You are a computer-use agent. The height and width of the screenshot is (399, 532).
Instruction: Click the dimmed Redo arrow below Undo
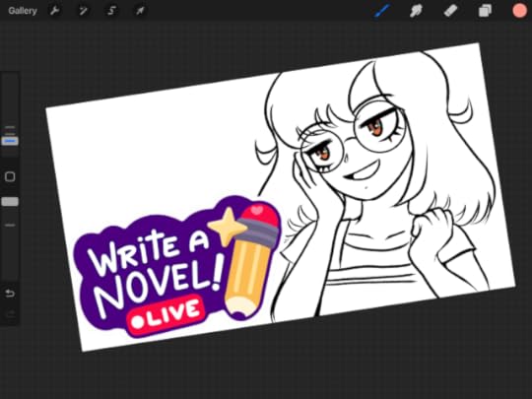(10, 314)
